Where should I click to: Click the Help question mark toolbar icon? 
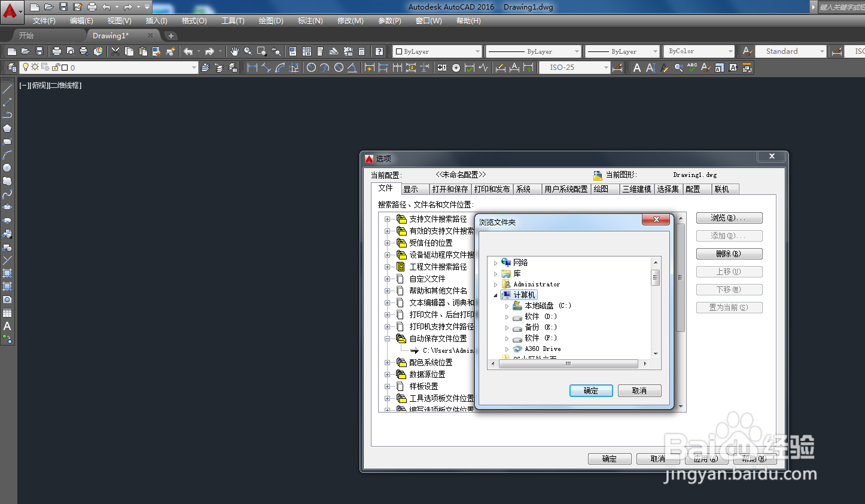click(379, 51)
